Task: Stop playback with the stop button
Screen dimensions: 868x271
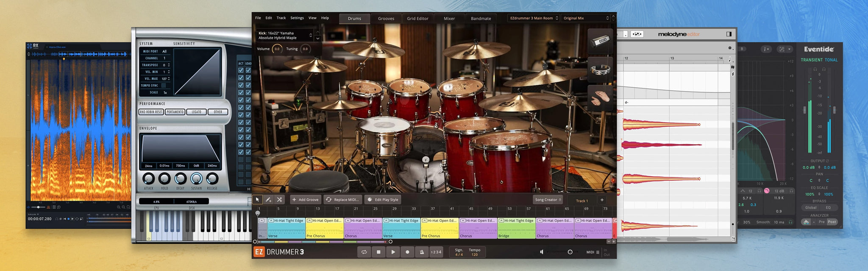Action: 378,252
